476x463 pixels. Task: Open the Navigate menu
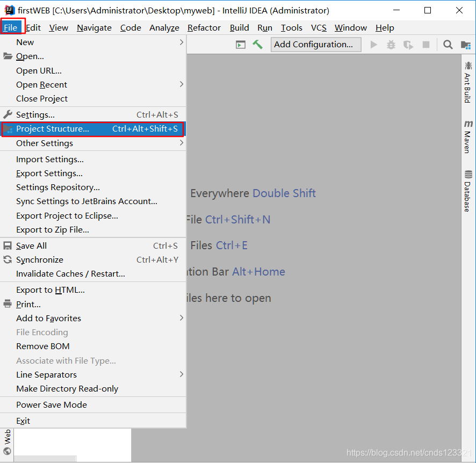(94, 27)
